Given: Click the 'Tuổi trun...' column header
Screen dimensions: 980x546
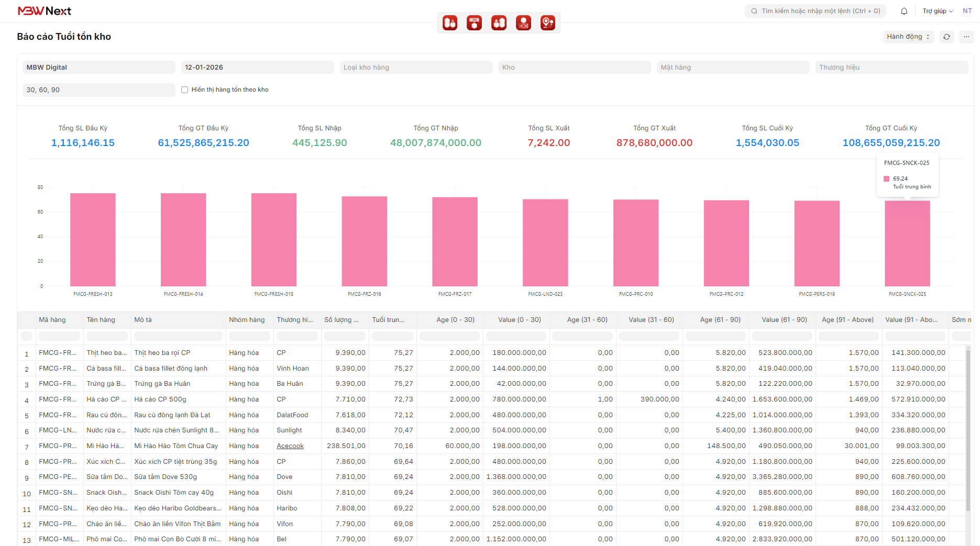Looking at the screenshot, I should point(388,320).
